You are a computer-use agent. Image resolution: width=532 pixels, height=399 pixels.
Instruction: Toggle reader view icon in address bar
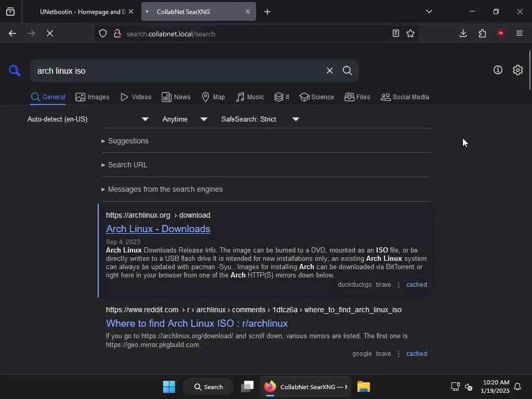point(395,33)
